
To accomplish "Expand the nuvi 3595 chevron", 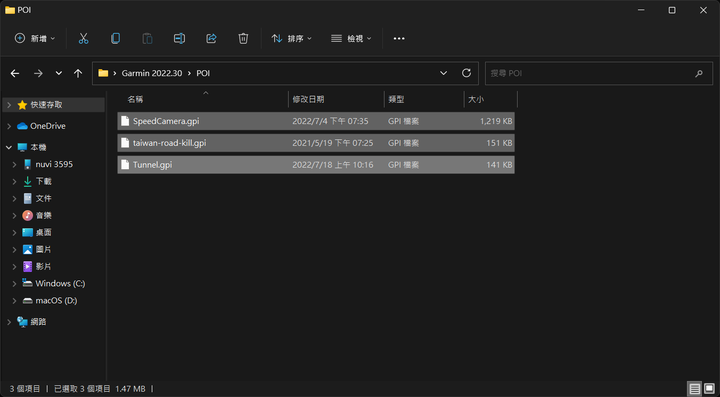I will click(15, 164).
